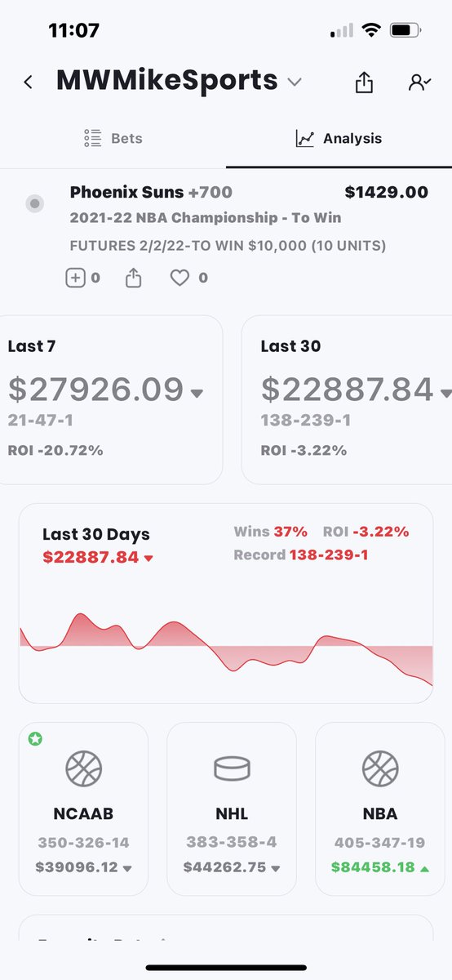
Task: Tap the NHL $44262.75 amount
Action: click(227, 866)
